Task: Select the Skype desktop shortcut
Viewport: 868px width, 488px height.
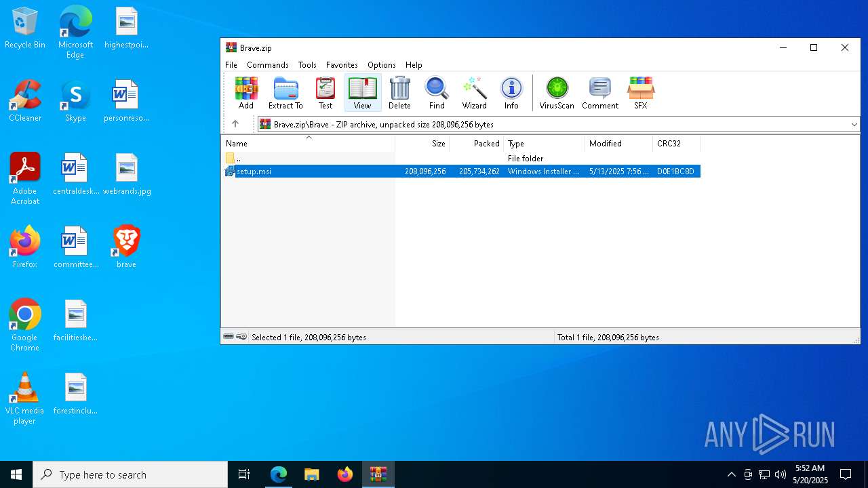Action: 75,102
